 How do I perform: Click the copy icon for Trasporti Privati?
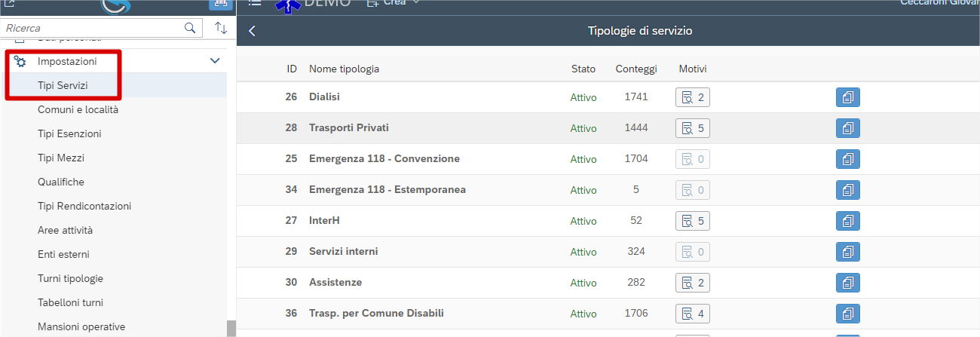[847, 128]
